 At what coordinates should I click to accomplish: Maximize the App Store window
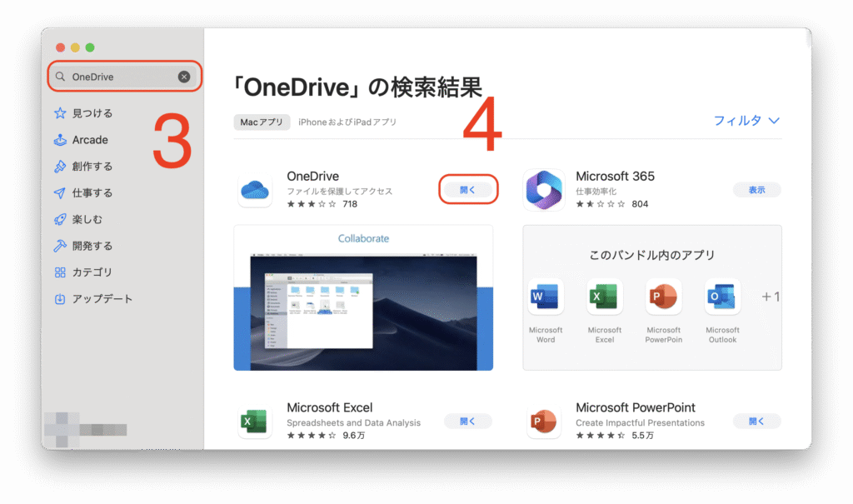click(90, 47)
